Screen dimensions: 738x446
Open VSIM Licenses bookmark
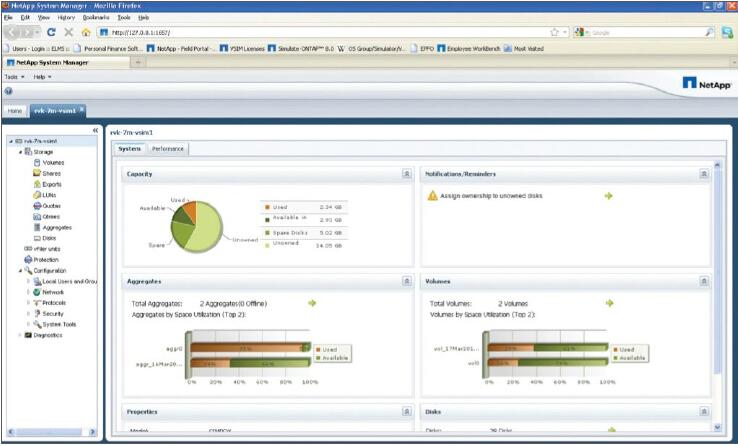pyautogui.click(x=241, y=48)
